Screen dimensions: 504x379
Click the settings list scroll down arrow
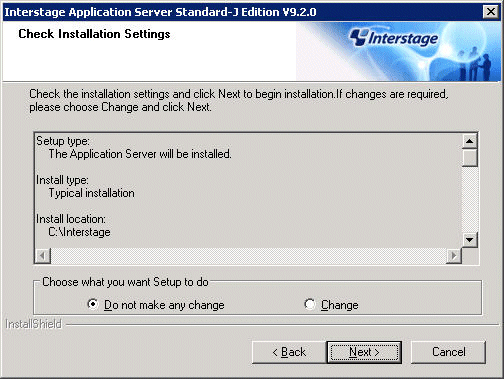(470, 240)
